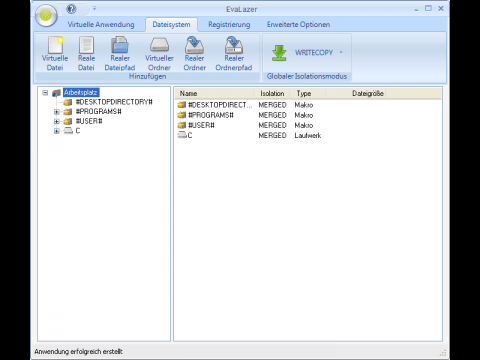Collapse the Arbeitsplatz tree node
480x360 pixels.
(45, 93)
